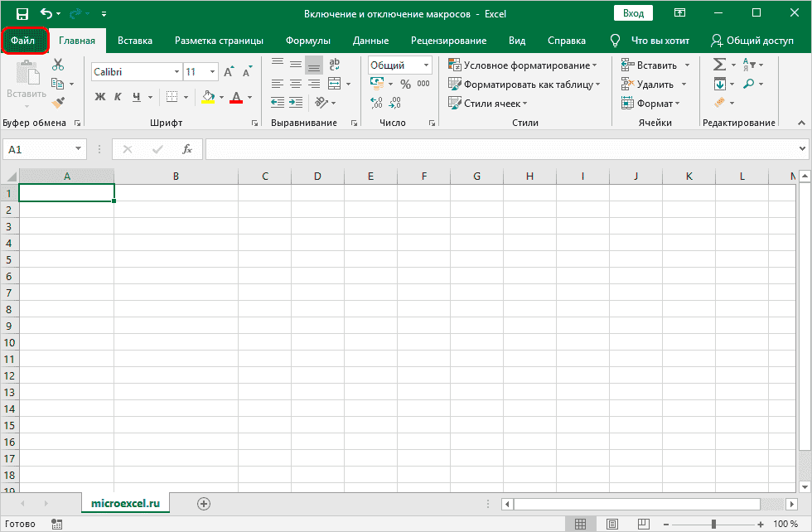This screenshot has width=812, height=532.
Task: Select the Format Painter brush icon
Action: click(x=58, y=102)
